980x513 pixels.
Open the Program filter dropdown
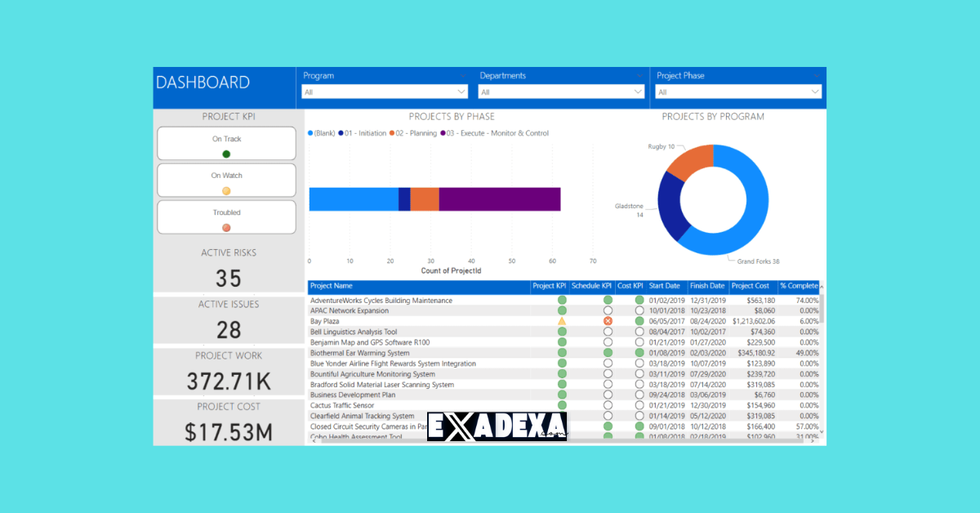pyautogui.click(x=385, y=92)
